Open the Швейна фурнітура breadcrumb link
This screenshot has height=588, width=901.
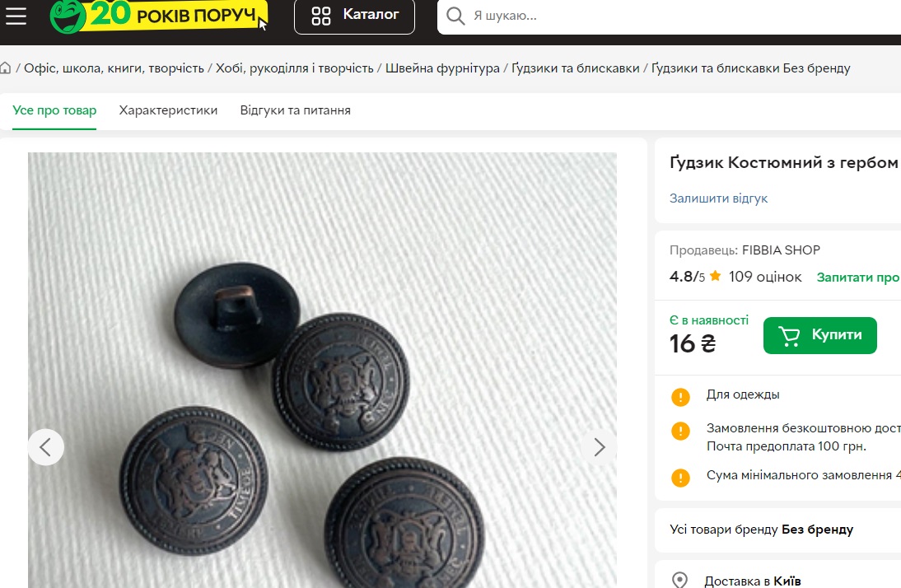442,68
